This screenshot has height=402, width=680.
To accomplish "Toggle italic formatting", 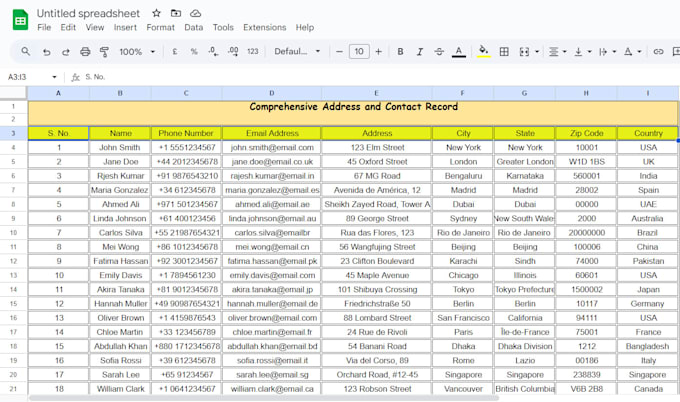I will (x=419, y=52).
